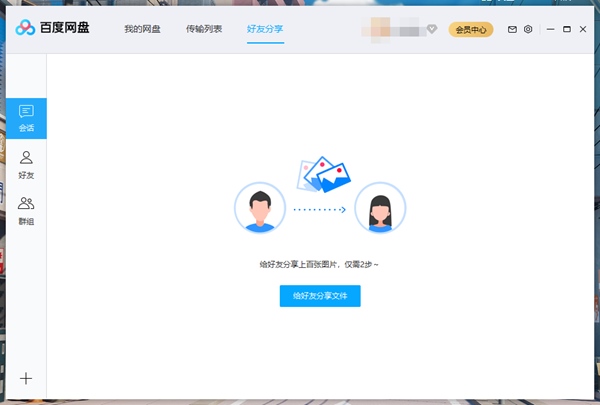Screen dimensions: 600x405
Task: Select the 会话 chat sidebar icon
Action: point(26,118)
